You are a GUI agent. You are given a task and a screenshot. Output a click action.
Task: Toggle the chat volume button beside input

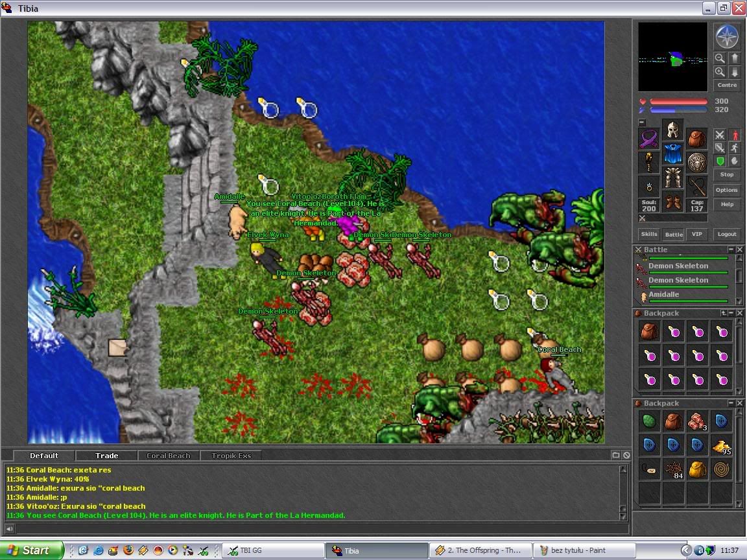point(9,528)
